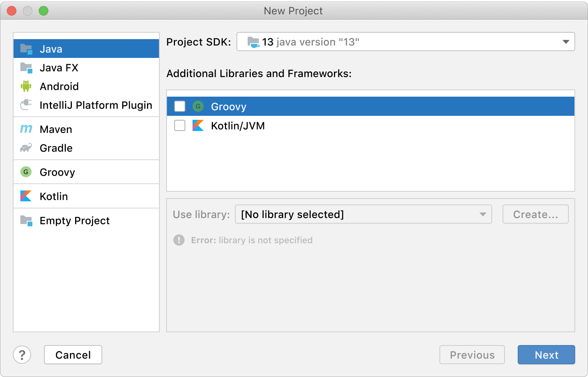Viewport: 588px width, 377px height.
Task: Click the green macOS zoom window button
Action: (x=44, y=11)
